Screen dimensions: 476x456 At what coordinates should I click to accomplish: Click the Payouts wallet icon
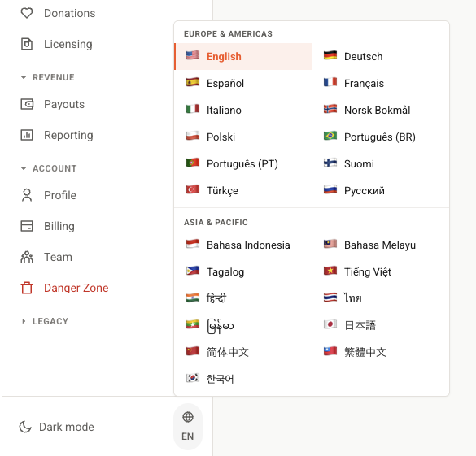pyautogui.click(x=27, y=104)
